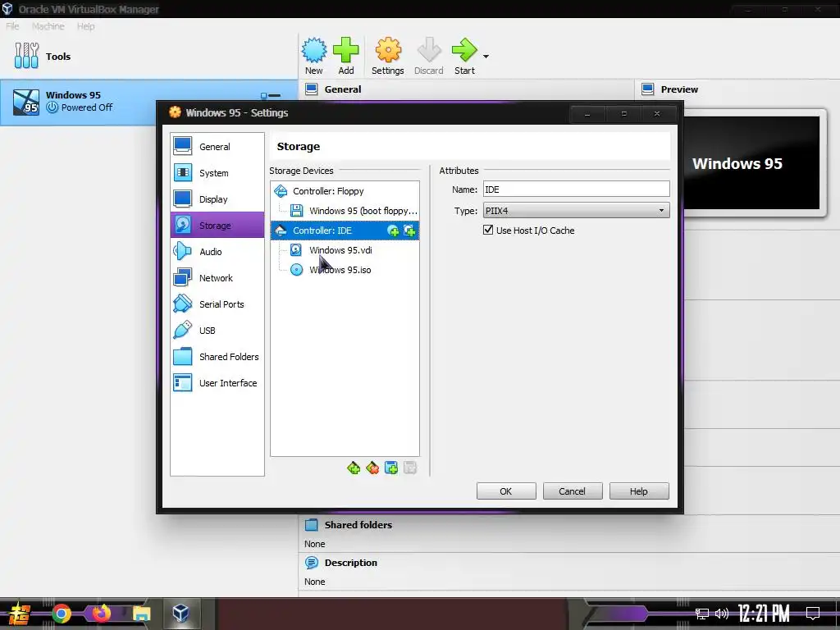
Task: Open the Display settings category
Action: [x=217, y=199]
